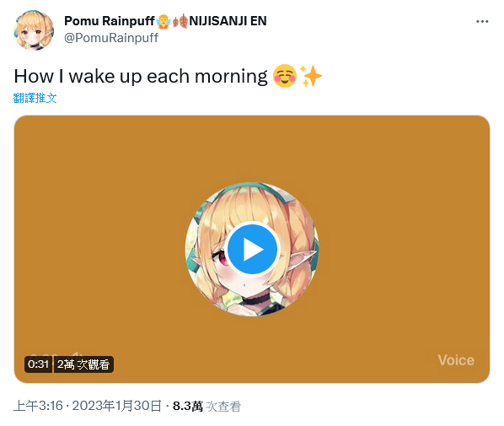Click the 2萬 次觀看 view count badge
Viewport: 504px width, 426px height.
pyautogui.click(x=83, y=364)
